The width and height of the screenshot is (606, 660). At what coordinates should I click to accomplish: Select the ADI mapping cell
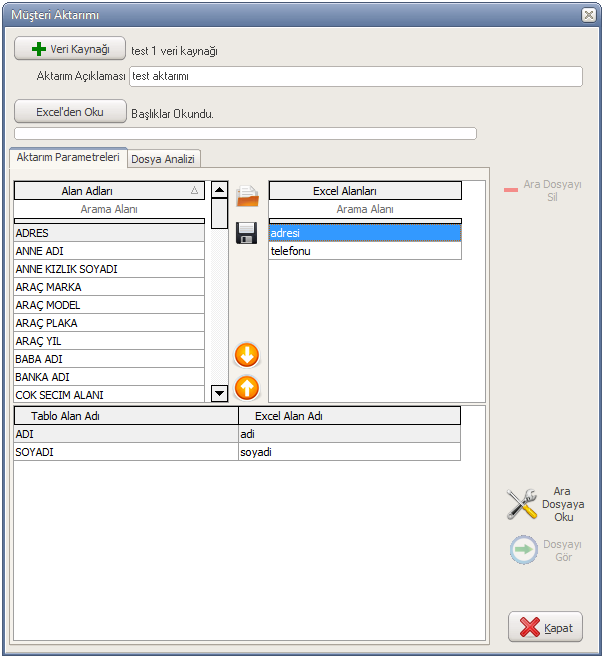point(126,434)
